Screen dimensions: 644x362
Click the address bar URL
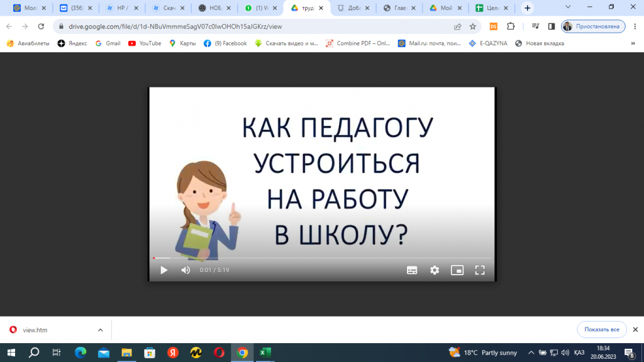click(252, 26)
